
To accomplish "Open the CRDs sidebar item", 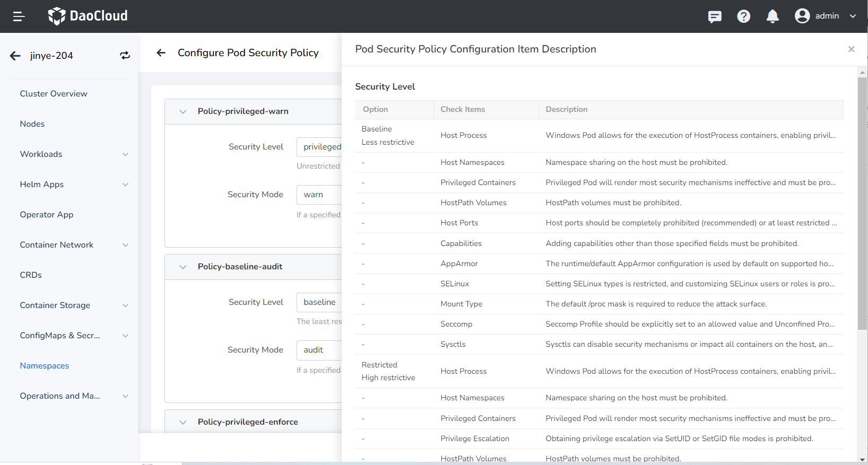I will pyautogui.click(x=31, y=275).
